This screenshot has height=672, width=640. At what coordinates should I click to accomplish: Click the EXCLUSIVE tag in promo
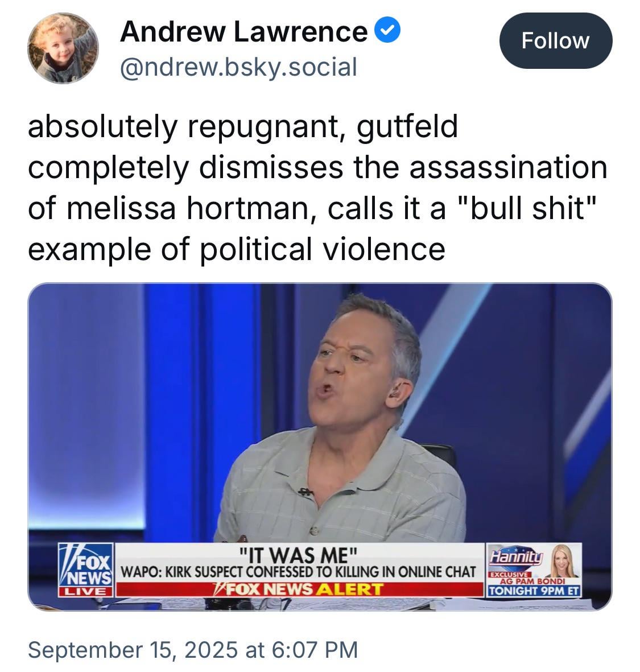(x=510, y=574)
